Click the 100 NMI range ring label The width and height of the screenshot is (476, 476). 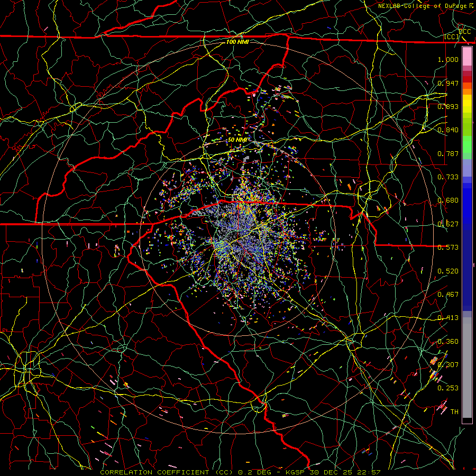[x=237, y=42]
